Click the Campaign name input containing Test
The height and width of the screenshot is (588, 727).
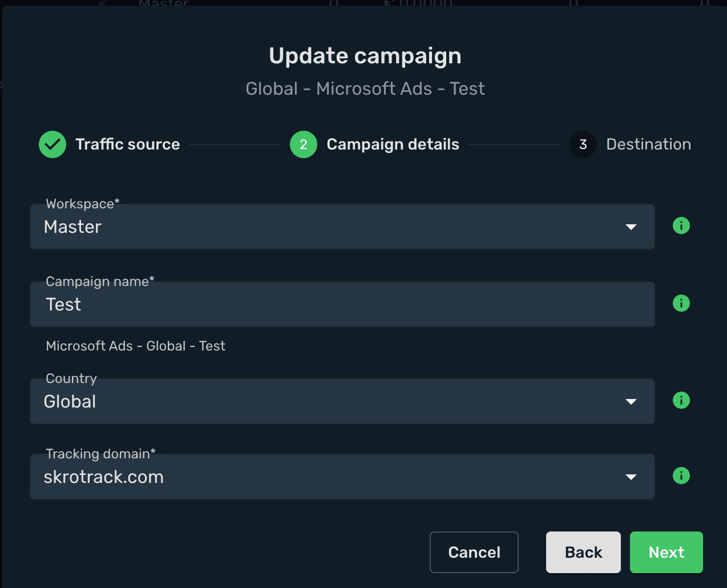pos(342,304)
